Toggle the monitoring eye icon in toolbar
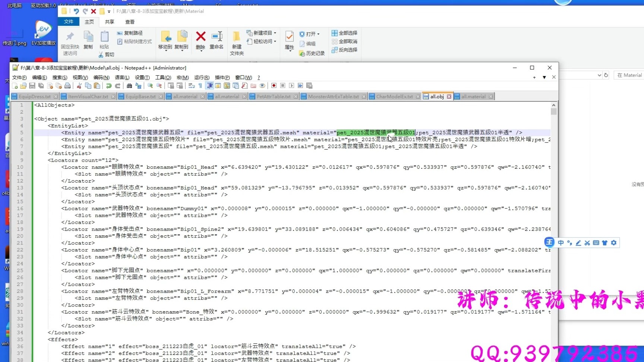 tap(262, 86)
